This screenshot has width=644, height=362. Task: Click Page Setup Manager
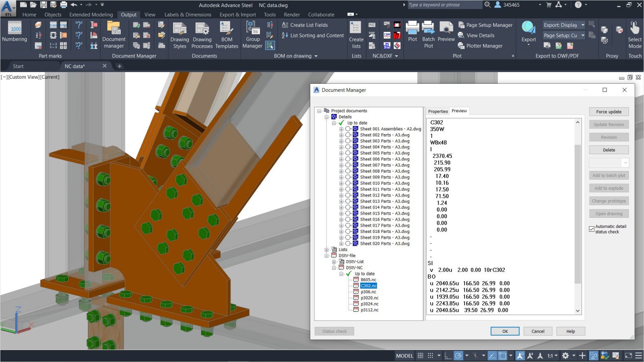click(x=486, y=25)
